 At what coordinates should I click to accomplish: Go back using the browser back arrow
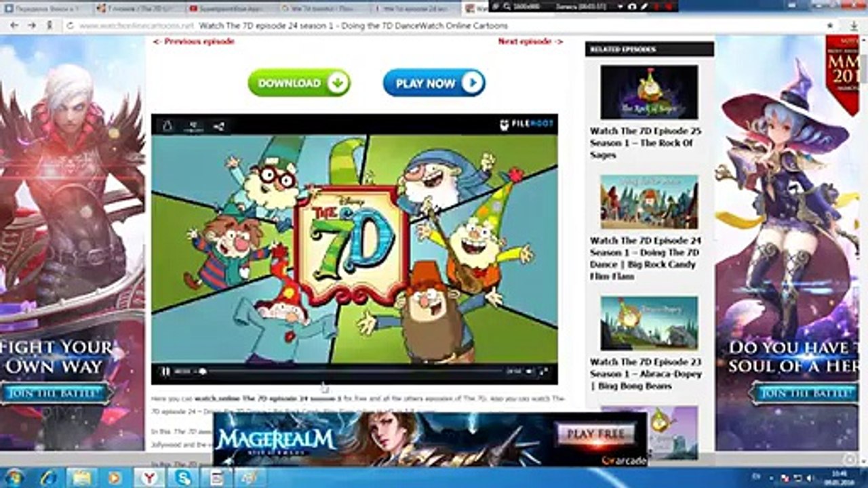(14, 25)
